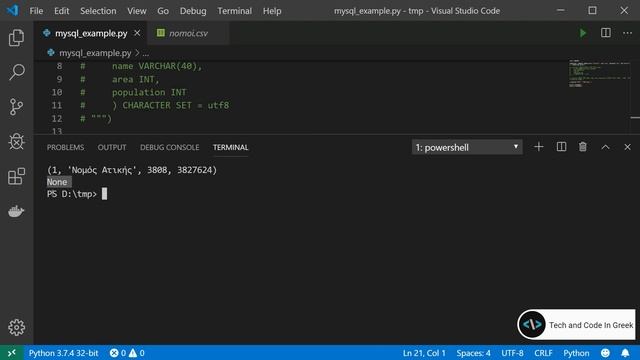Split the editor to the right
Image resolution: width=640 pixels, height=360 pixels.
click(606, 33)
